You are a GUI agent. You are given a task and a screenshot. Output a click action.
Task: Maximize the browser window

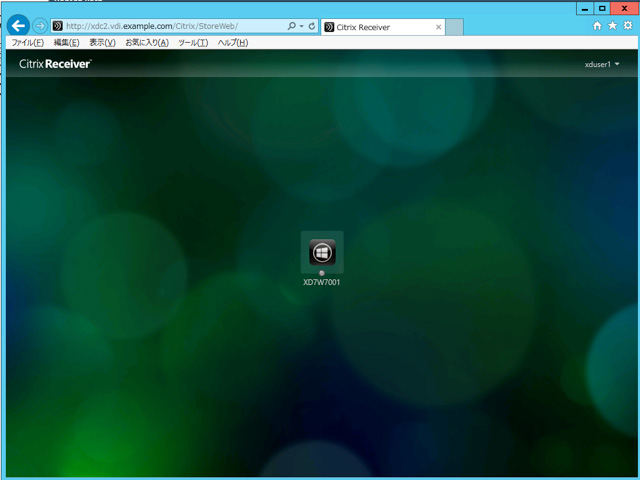pyautogui.click(x=602, y=9)
